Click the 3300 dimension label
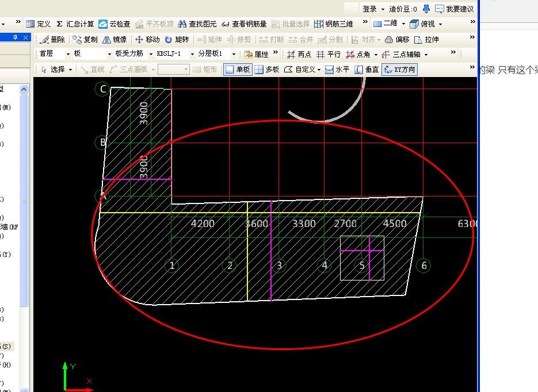The height and width of the screenshot is (392, 538). point(304,224)
